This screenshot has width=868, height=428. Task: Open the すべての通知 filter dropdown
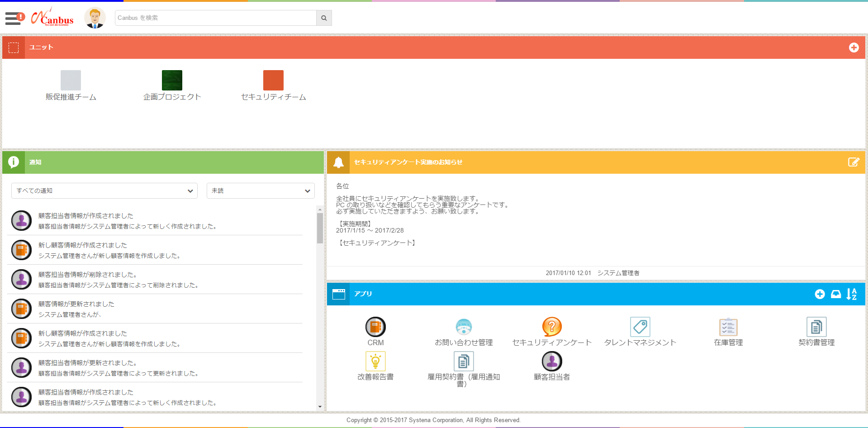tap(104, 190)
